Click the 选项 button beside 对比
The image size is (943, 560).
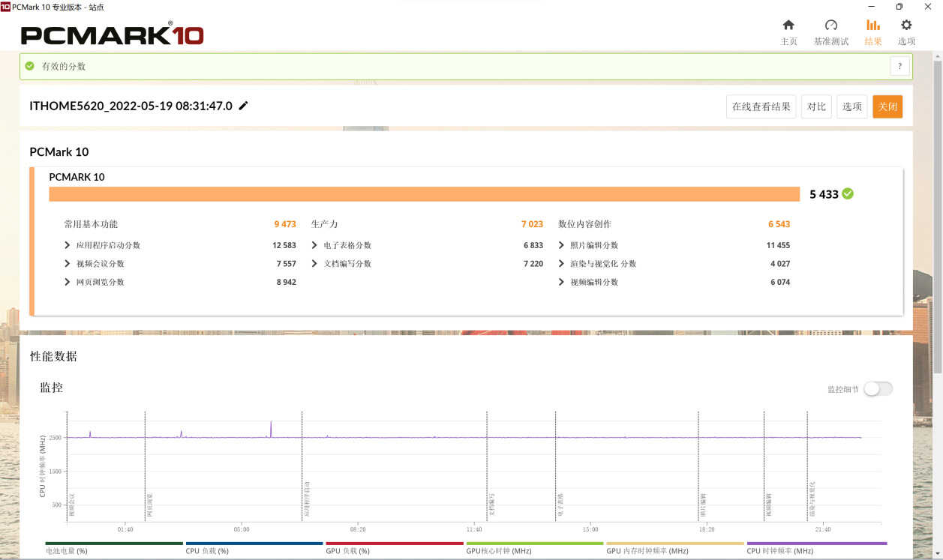[x=852, y=106]
